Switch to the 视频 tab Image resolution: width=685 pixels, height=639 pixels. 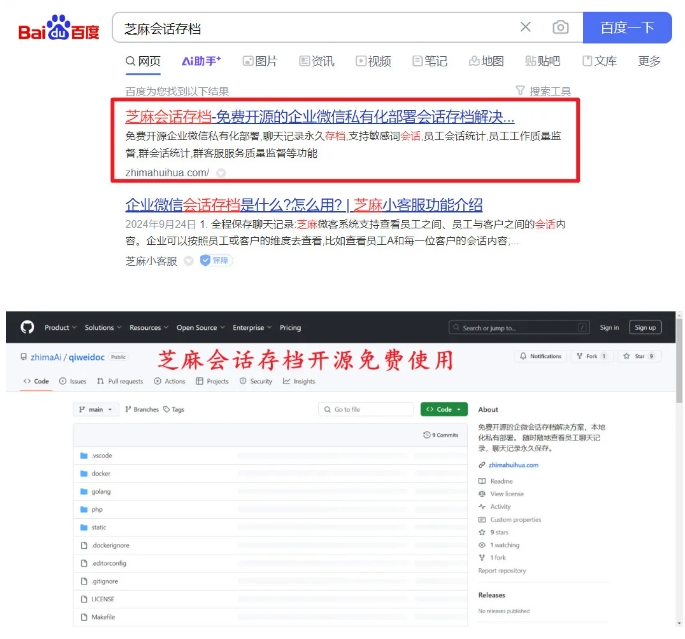tap(374, 61)
